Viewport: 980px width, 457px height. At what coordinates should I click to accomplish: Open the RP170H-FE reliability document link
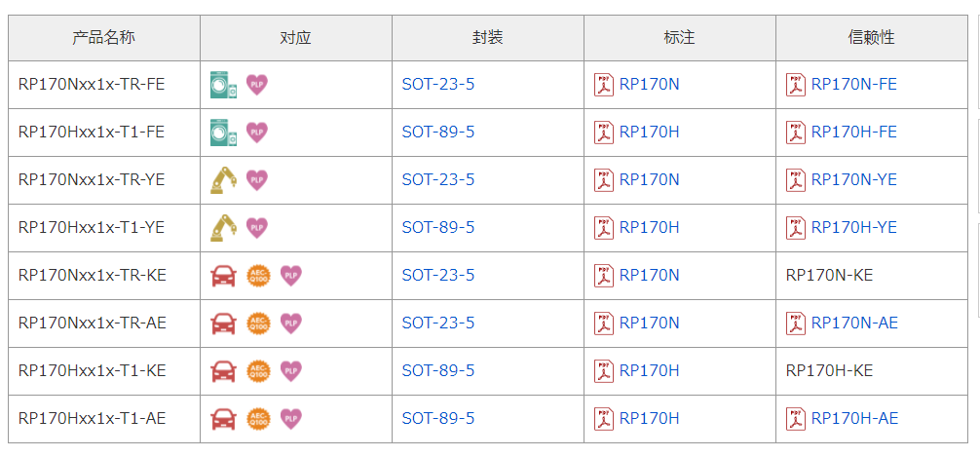coord(853,132)
